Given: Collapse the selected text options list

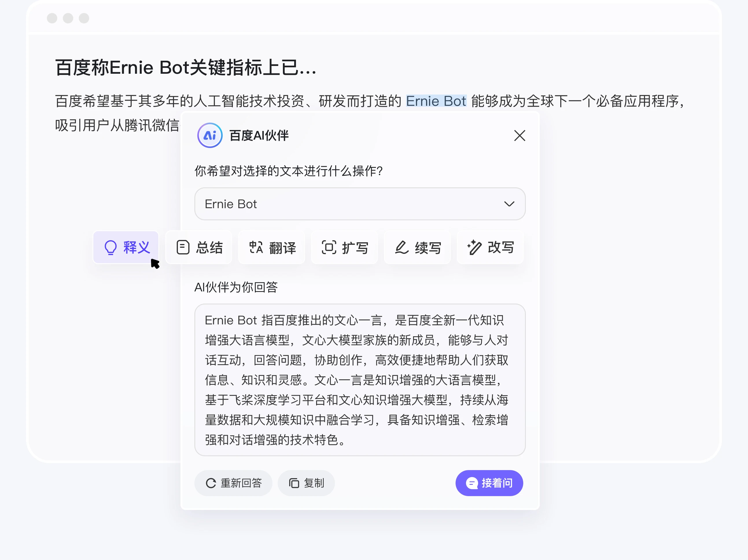Looking at the screenshot, I should point(509,204).
